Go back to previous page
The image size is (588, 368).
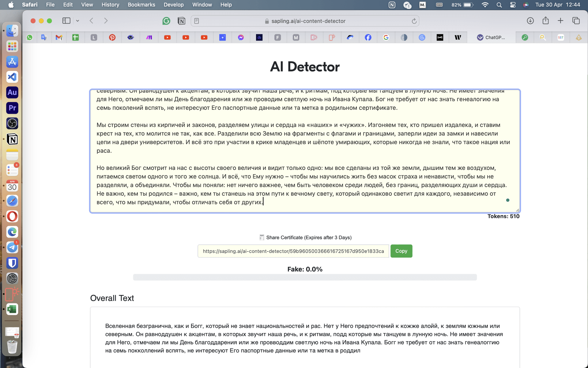[x=91, y=21]
